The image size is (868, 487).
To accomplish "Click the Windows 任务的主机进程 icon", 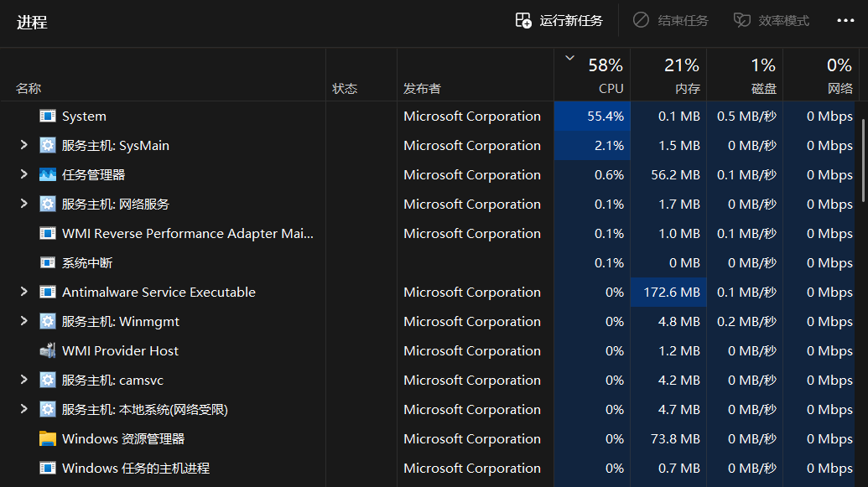I will click(x=48, y=469).
